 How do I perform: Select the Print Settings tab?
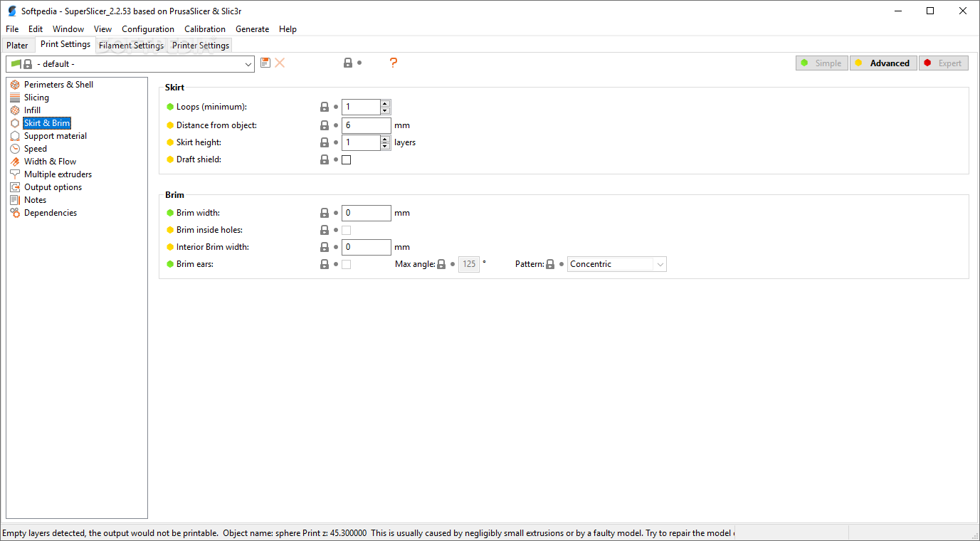tap(65, 44)
